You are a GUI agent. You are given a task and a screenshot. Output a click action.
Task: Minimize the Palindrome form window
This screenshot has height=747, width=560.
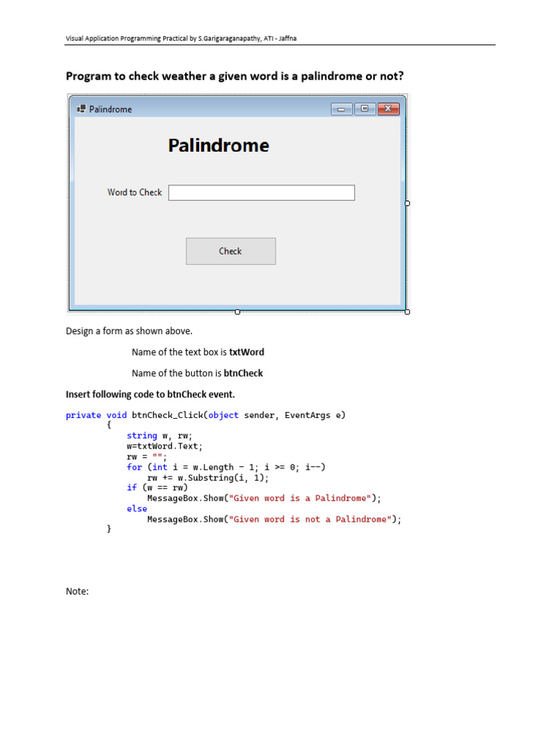pyautogui.click(x=341, y=109)
